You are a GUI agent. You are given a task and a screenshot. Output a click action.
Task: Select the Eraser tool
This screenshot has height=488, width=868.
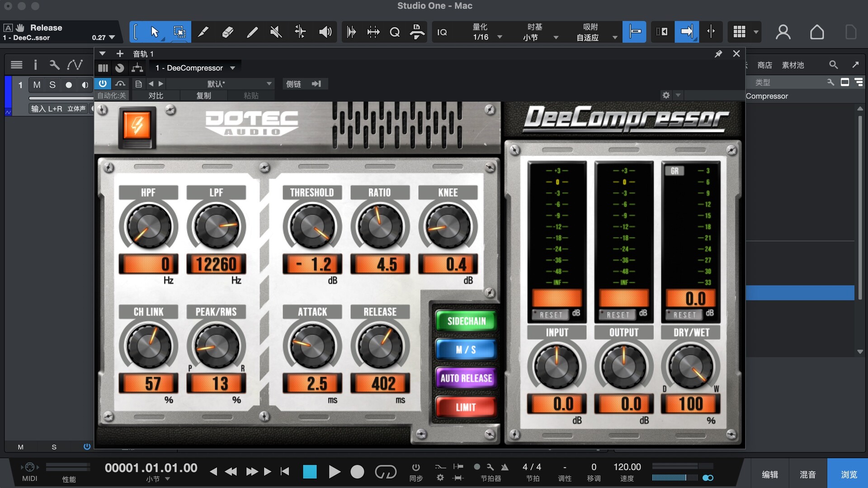pyautogui.click(x=227, y=32)
